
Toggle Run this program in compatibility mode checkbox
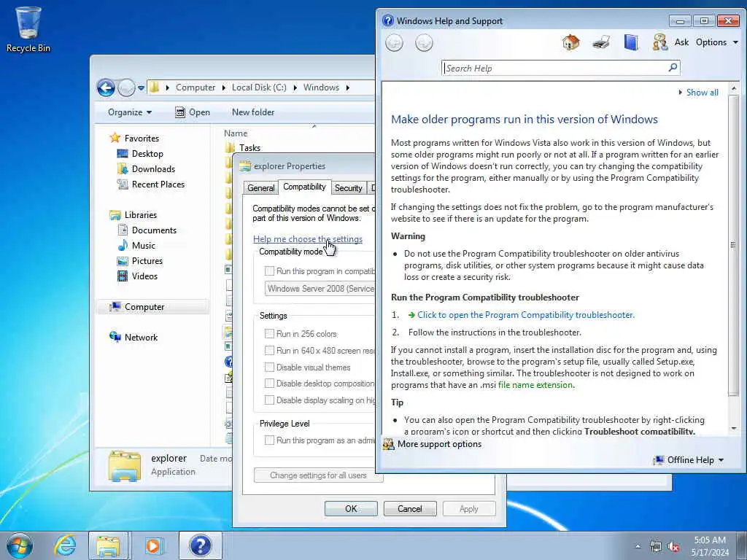[x=269, y=271]
